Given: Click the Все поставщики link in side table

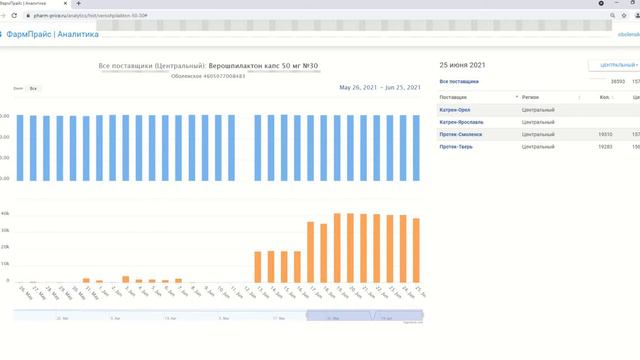Looking at the screenshot, I should tap(459, 82).
